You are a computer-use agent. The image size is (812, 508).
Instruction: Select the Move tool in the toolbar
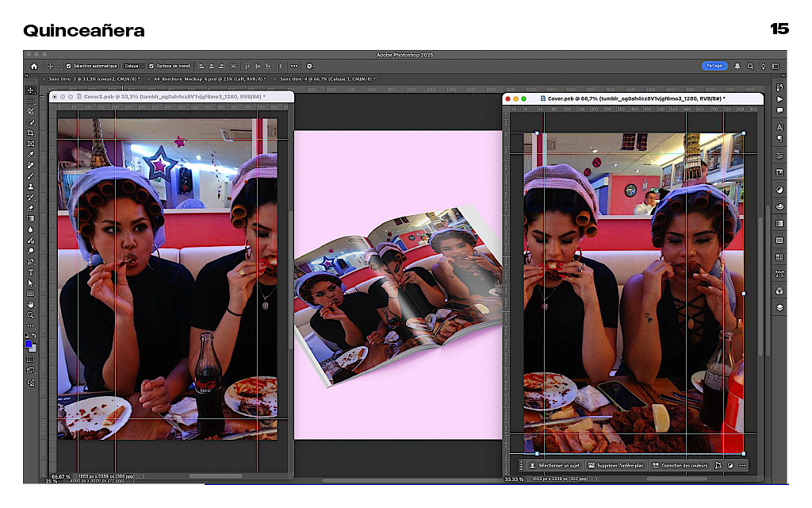point(31,90)
